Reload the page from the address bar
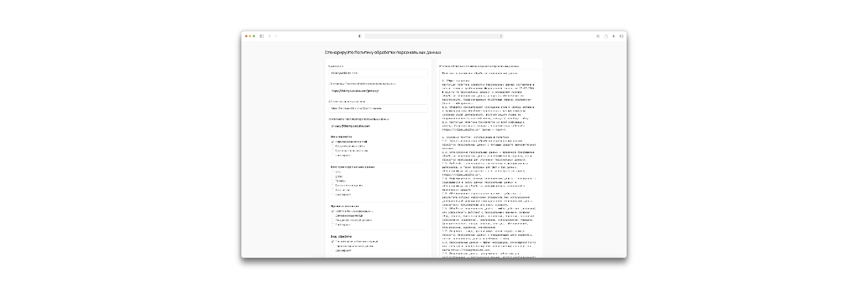This screenshot has width=868, height=289. click(501, 36)
